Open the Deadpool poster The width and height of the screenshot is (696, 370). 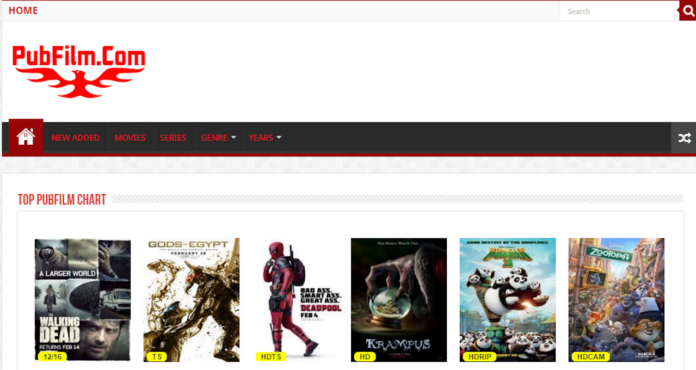click(300, 299)
